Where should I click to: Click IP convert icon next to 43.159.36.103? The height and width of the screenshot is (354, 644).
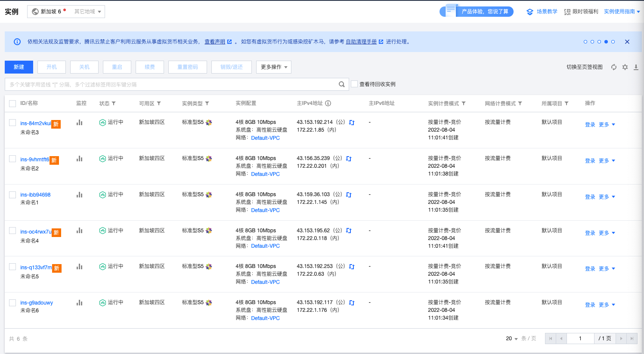pyautogui.click(x=349, y=195)
